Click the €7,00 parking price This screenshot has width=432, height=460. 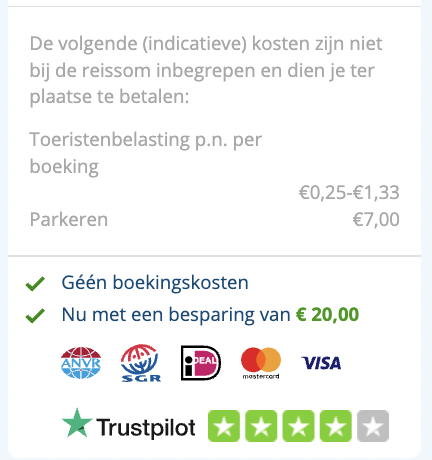(376, 219)
